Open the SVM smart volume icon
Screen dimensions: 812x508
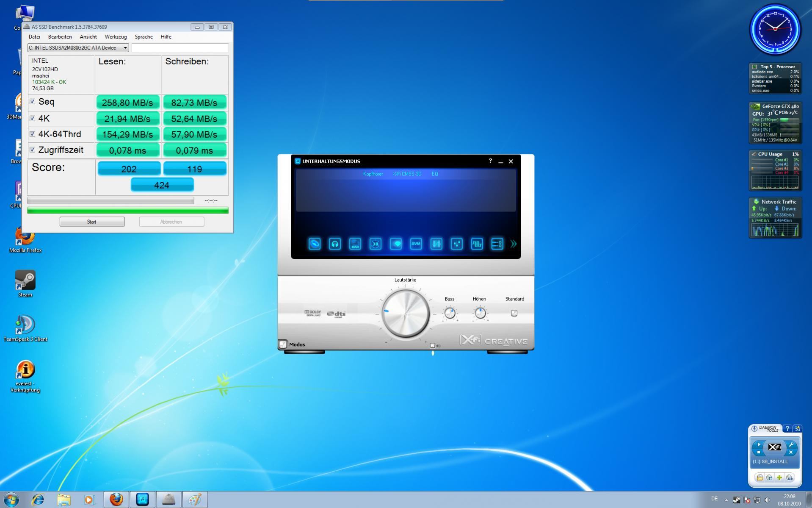point(416,244)
